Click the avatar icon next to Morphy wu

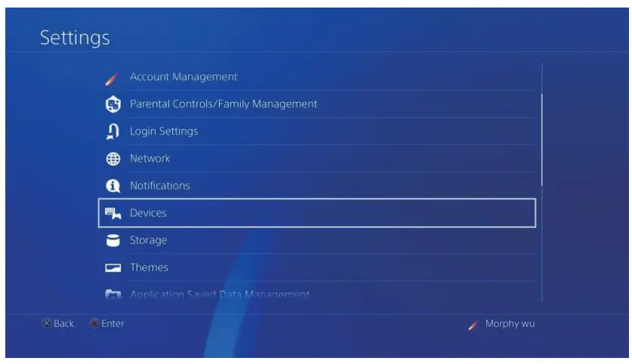[x=473, y=325]
